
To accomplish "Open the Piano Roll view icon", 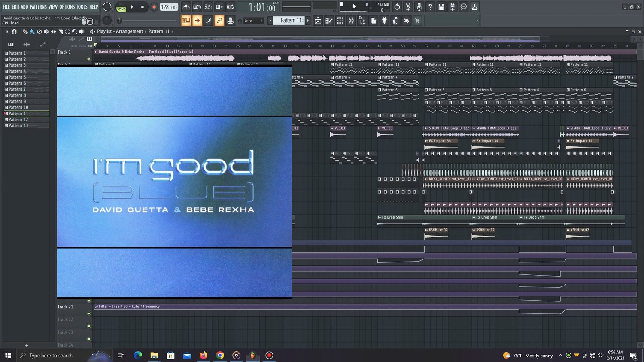I will [x=329, y=21].
